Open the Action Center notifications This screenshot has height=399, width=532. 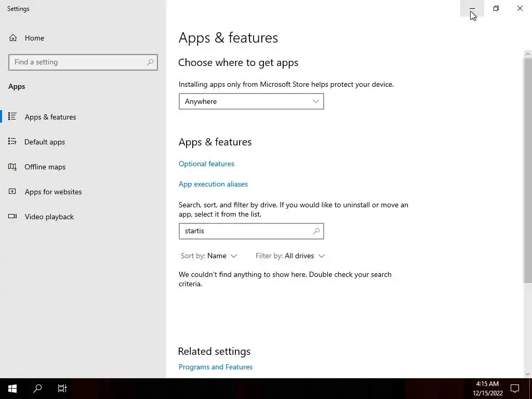pos(515,389)
